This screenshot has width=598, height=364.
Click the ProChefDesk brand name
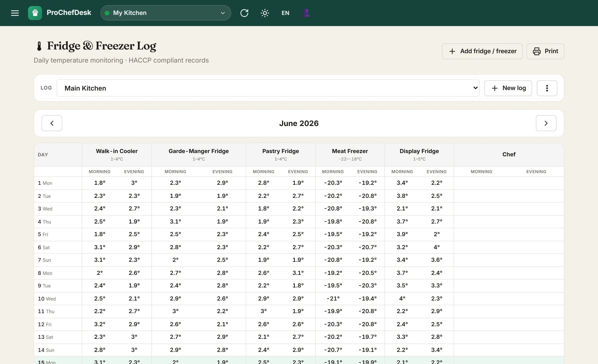tap(69, 13)
